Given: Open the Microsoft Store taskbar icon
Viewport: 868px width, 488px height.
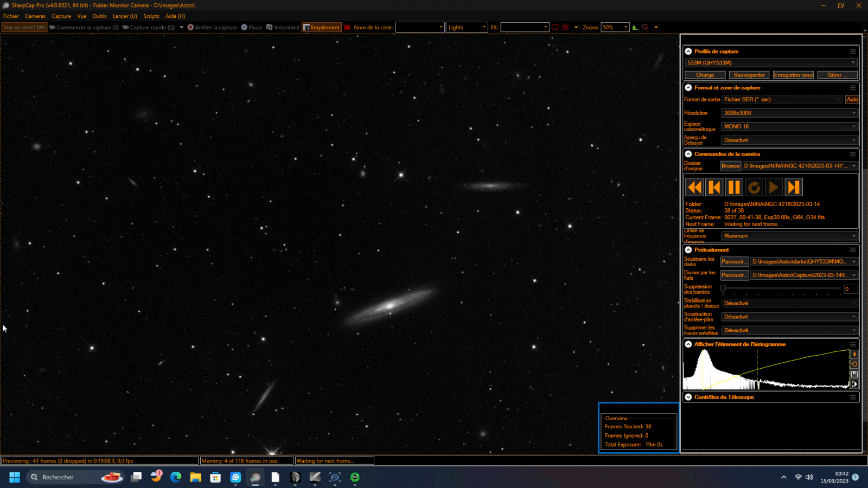Looking at the screenshot, I should click(x=215, y=477).
